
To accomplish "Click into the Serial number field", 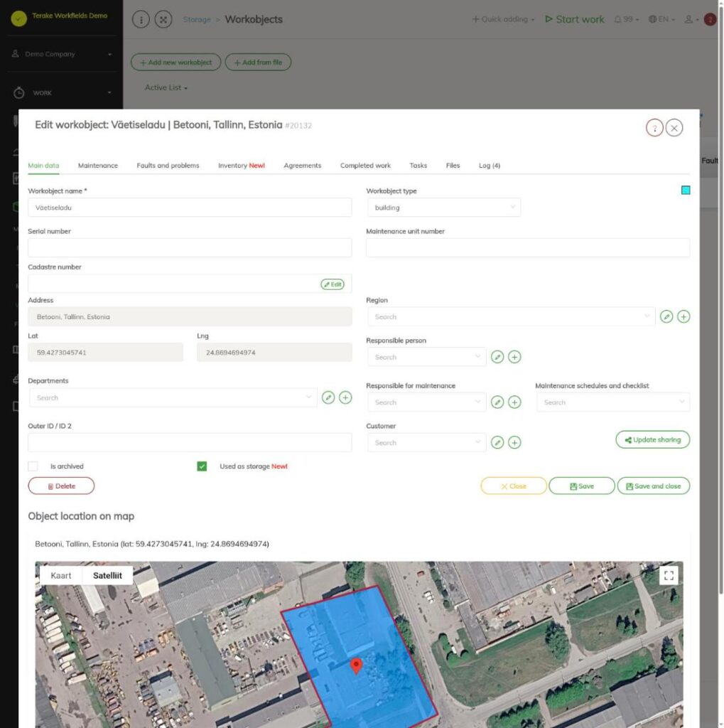I will click(x=190, y=247).
